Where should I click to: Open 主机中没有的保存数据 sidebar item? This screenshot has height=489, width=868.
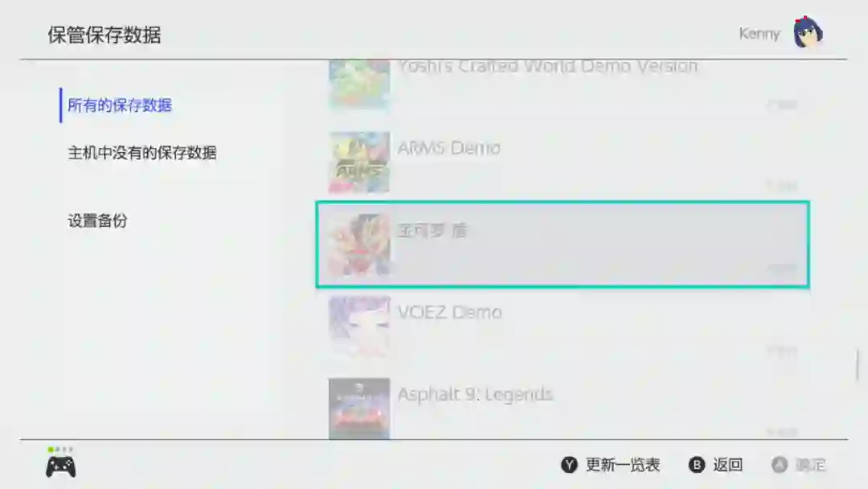coord(141,153)
